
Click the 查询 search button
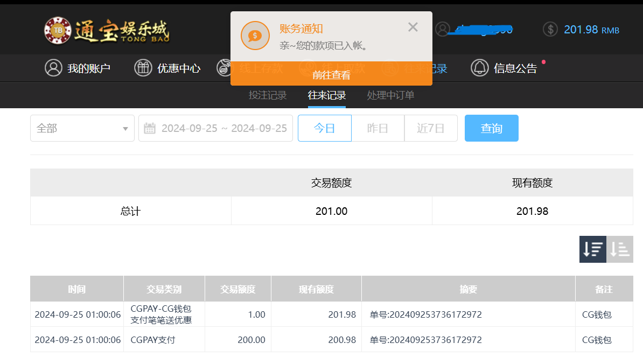[x=491, y=128]
